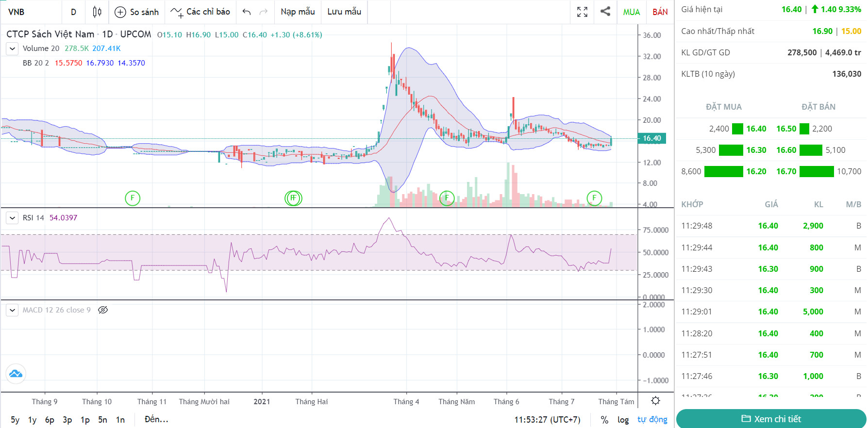Click the blue cloud logo icon

[16, 374]
